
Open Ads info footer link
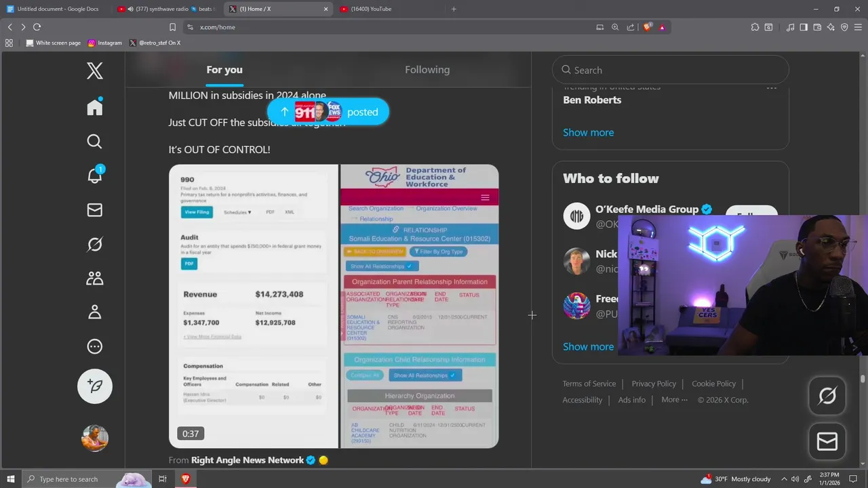coord(632,400)
